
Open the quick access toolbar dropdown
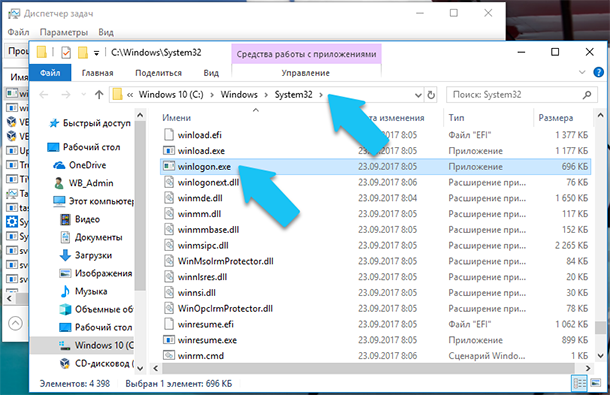point(96,53)
